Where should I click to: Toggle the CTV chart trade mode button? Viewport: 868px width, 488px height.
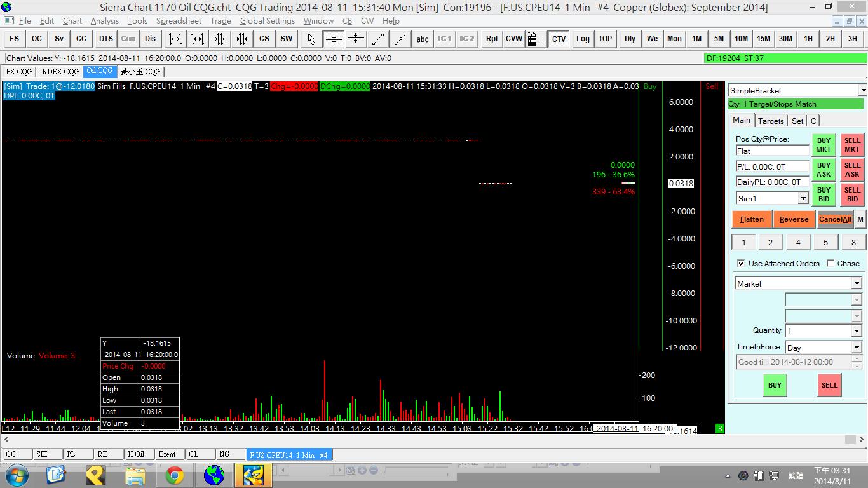tap(559, 39)
